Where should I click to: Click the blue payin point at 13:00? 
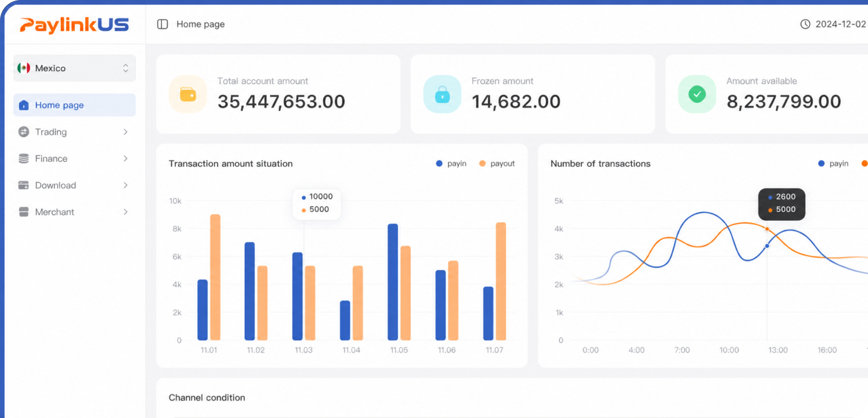(767, 246)
